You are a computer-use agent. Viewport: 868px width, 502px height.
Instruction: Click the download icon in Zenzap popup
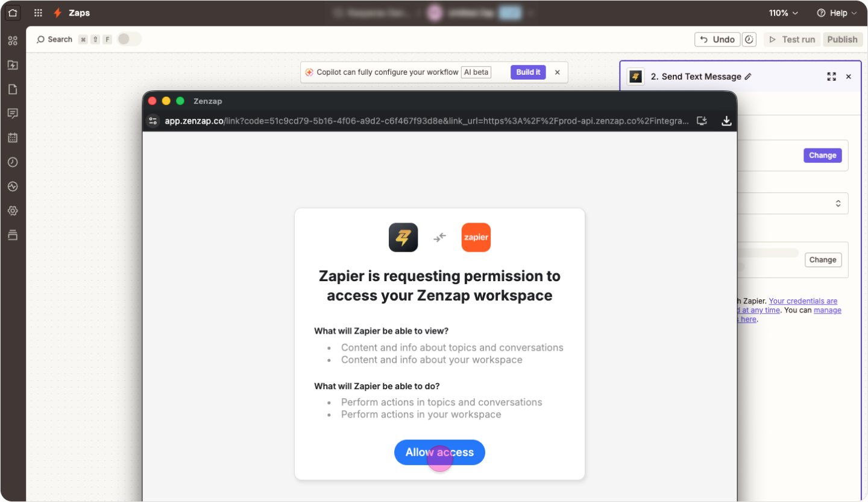click(x=726, y=121)
